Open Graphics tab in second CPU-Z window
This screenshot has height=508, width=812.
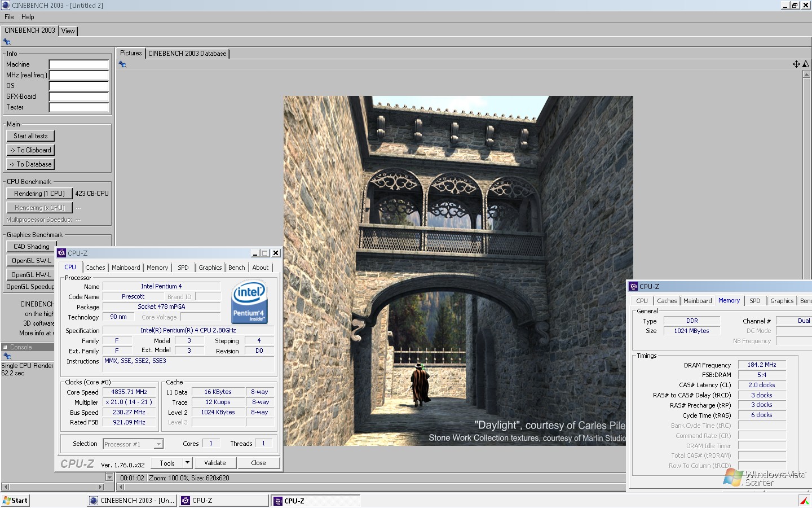[782, 301]
